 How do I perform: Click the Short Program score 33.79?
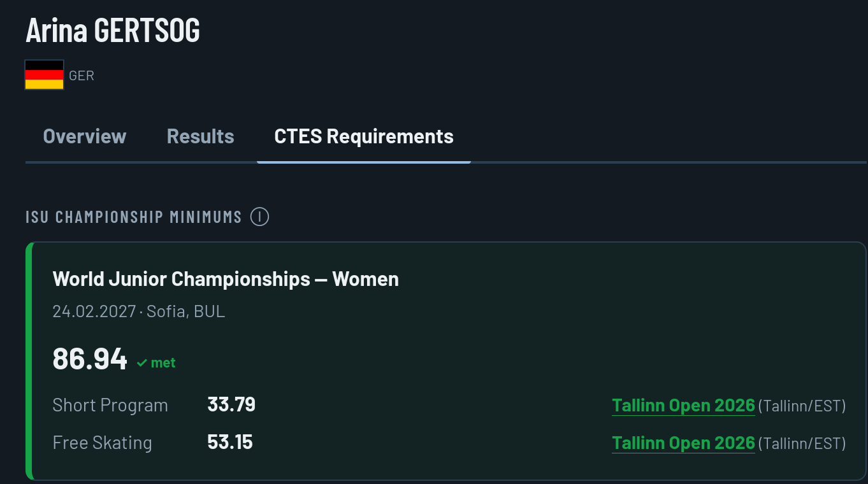[x=231, y=404]
